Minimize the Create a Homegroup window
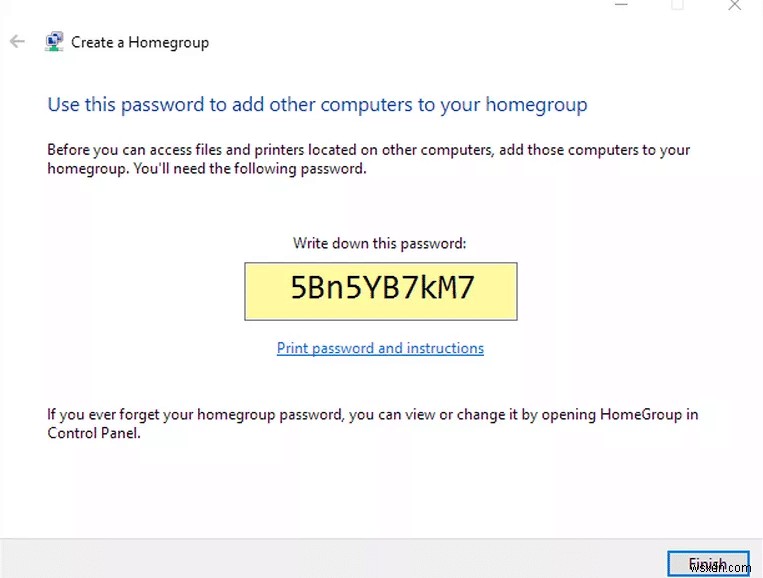 point(621,4)
